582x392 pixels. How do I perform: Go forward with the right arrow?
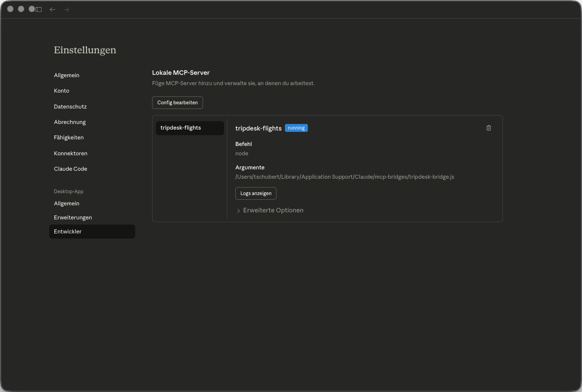[x=66, y=9]
